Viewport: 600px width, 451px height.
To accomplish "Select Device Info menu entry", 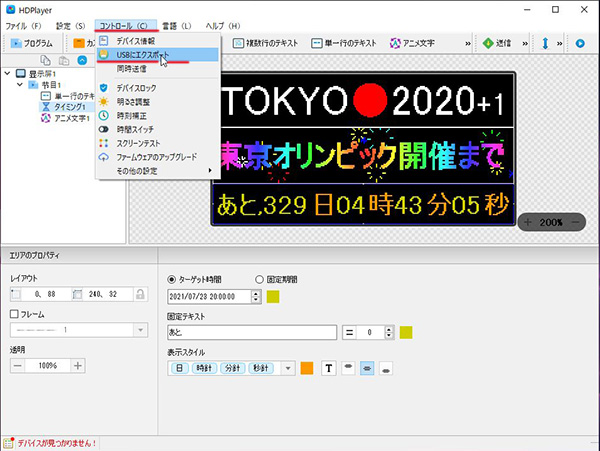I will click(x=158, y=41).
